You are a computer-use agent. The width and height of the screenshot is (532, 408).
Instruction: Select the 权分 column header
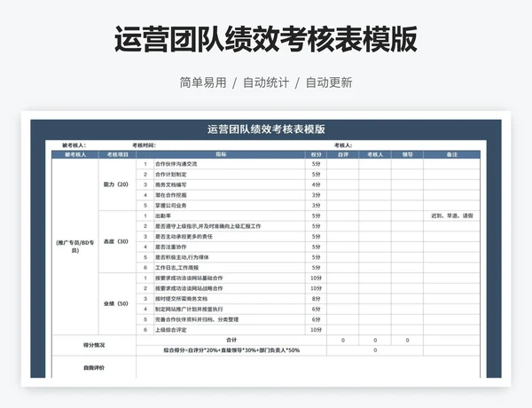click(x=316, y=154)
